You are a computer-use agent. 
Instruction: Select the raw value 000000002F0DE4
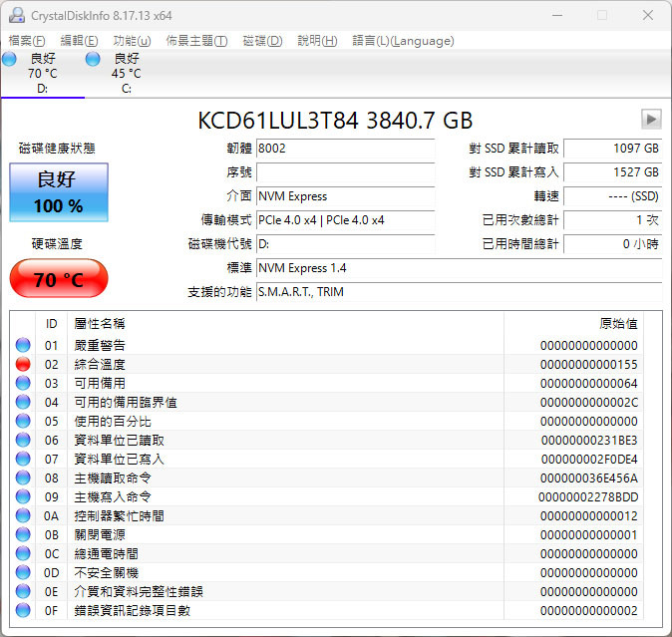point(589,460)
